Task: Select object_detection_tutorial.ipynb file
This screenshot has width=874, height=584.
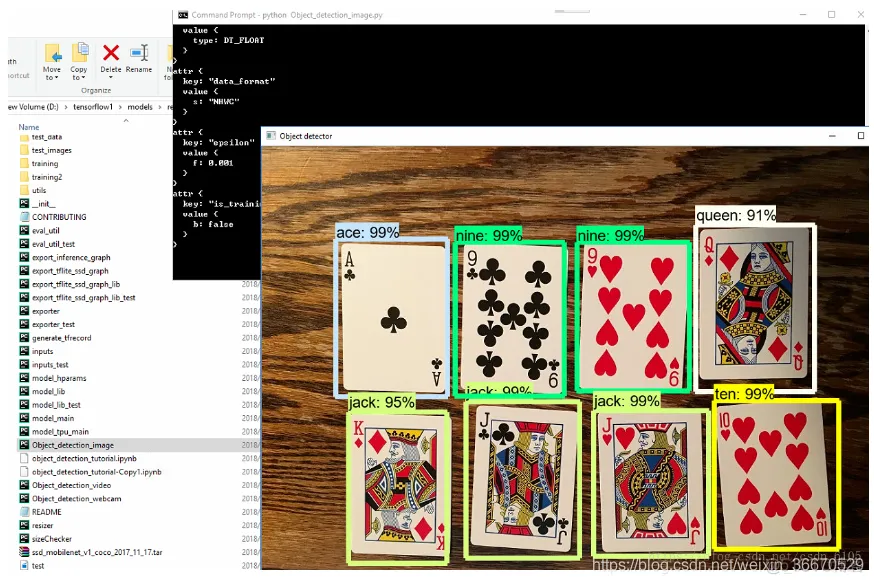Action: 84,458
